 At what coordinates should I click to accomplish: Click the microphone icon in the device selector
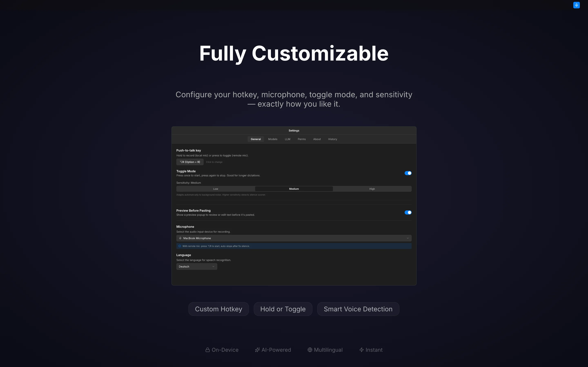pyautogui.click(x=180, y=238)
